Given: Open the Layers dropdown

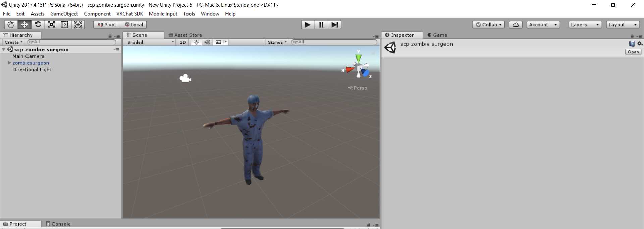Looking at the screenshot, I should 585,25.
